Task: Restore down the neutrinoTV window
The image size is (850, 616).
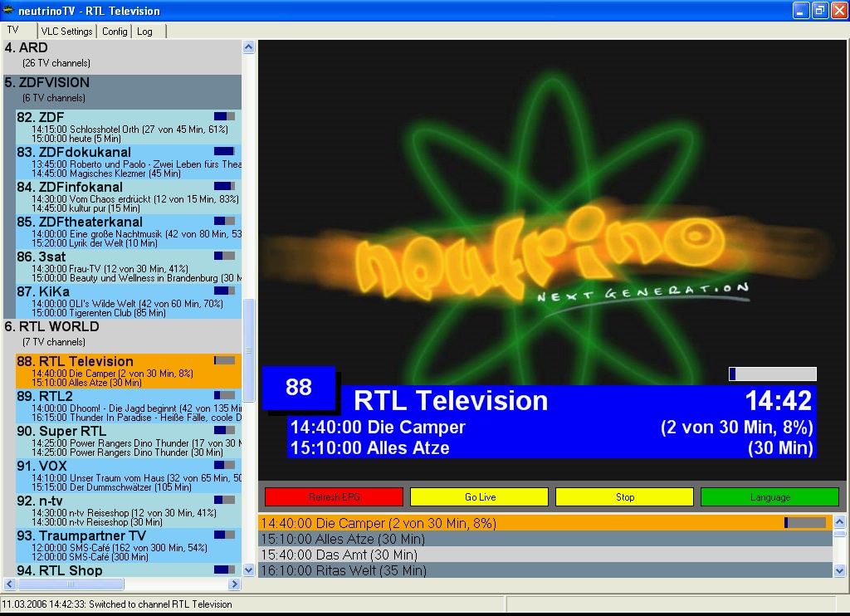Action: tap(820, 10)
